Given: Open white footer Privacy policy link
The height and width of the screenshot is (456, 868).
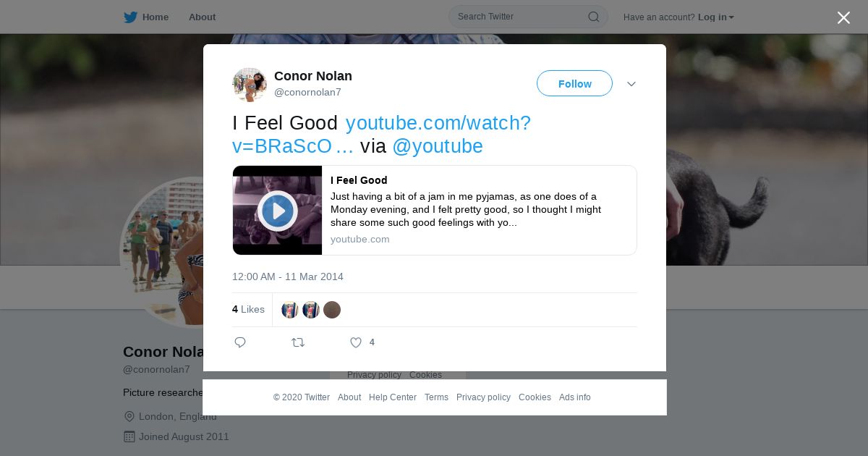Looking at the screenshot, I should tap(483, 397).
